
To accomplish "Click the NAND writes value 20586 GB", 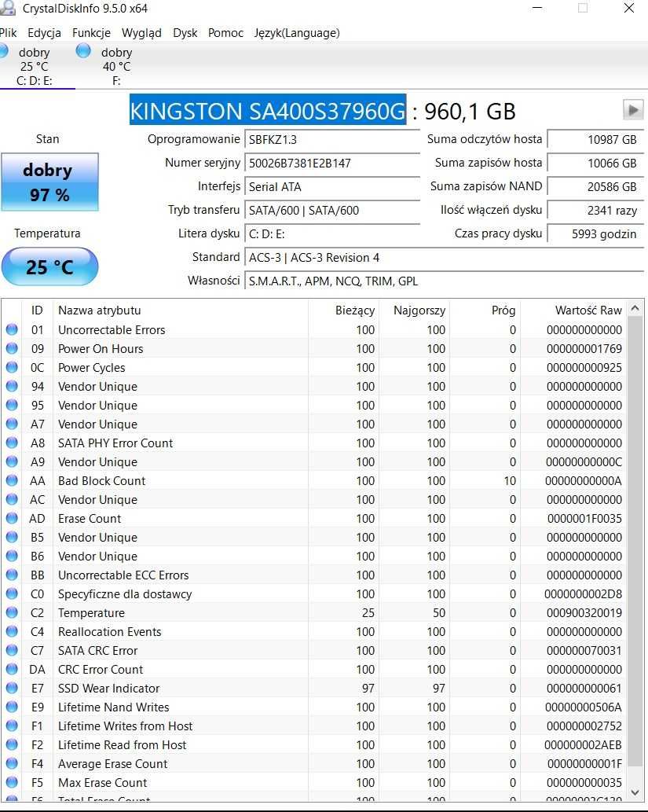I will pyautogui.click(x=595, y=186).
